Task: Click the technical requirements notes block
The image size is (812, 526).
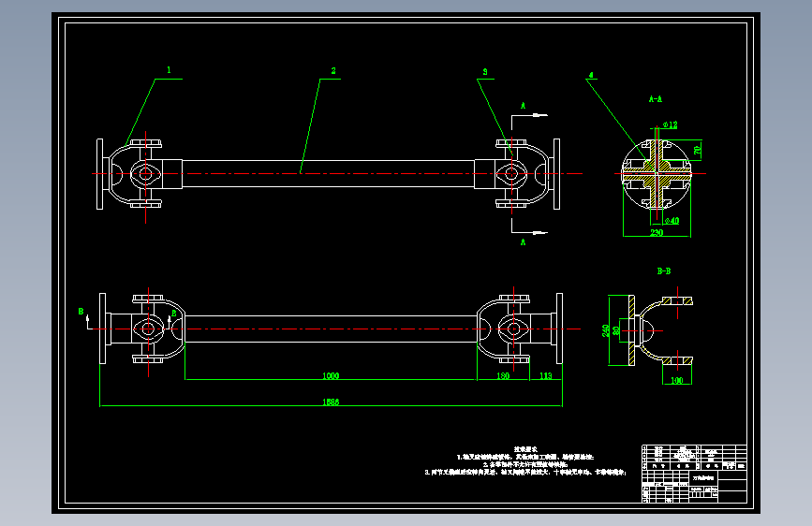Action: coord(525,460)
